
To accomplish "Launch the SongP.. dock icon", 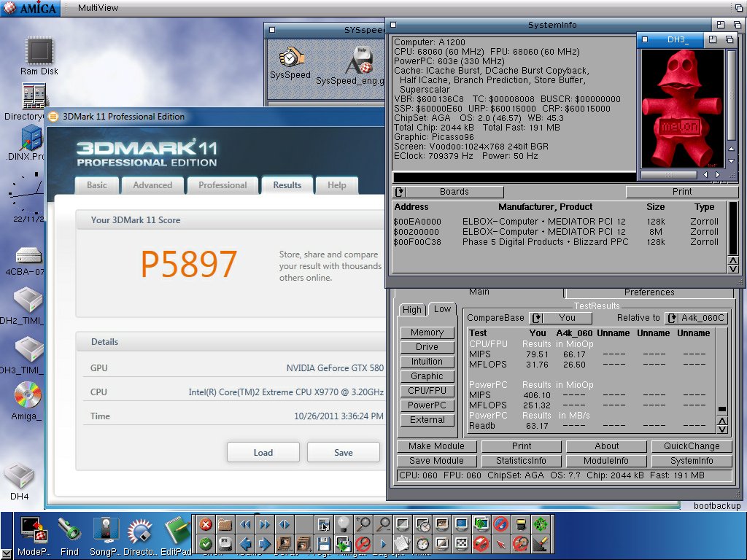I will (x=105, y=536).
